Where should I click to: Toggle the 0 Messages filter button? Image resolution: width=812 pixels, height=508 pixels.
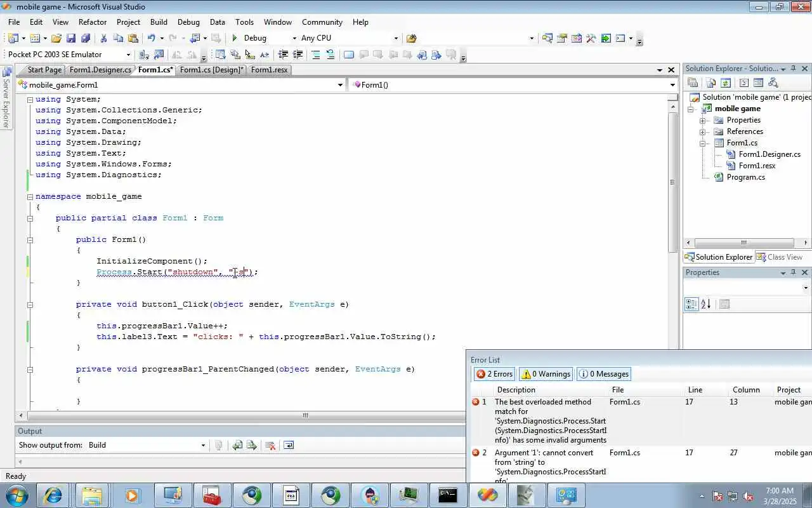604,374
